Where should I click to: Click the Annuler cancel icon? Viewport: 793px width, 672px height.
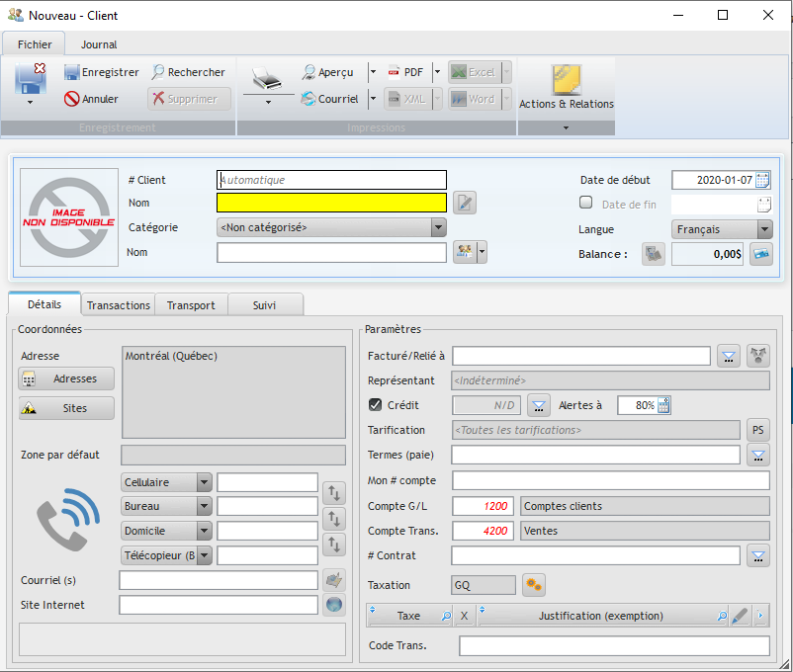(x=71, y=98)
